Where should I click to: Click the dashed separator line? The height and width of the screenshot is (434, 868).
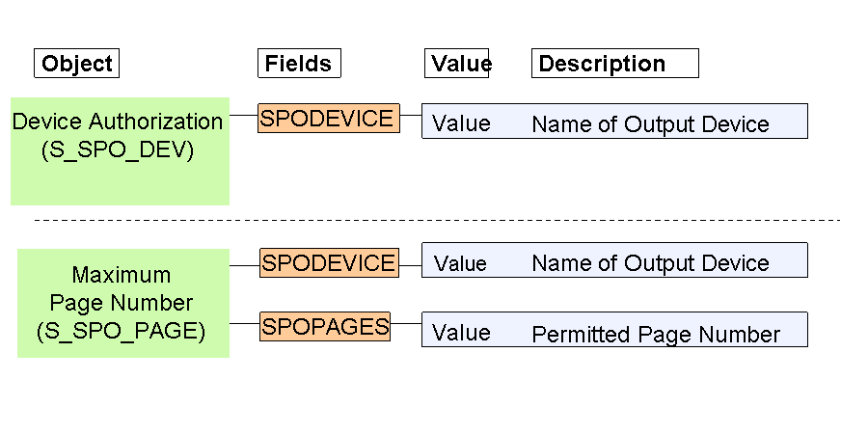coord(434,220)
